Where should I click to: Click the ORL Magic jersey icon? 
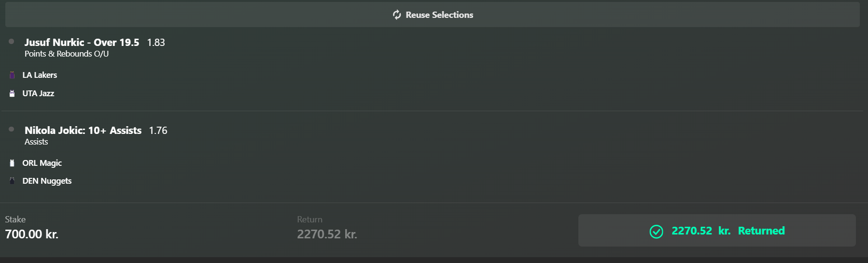pyautogui.click(x=12, y=163)
